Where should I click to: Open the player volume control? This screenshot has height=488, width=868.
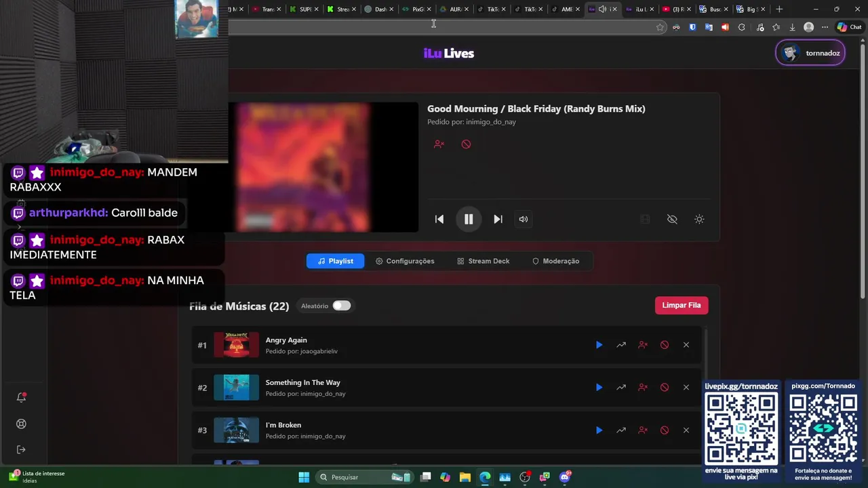523,219
